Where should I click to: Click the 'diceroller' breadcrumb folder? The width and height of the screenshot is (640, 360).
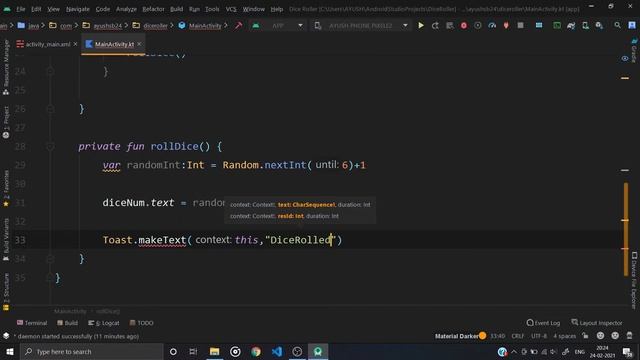[x=151, y=25]
